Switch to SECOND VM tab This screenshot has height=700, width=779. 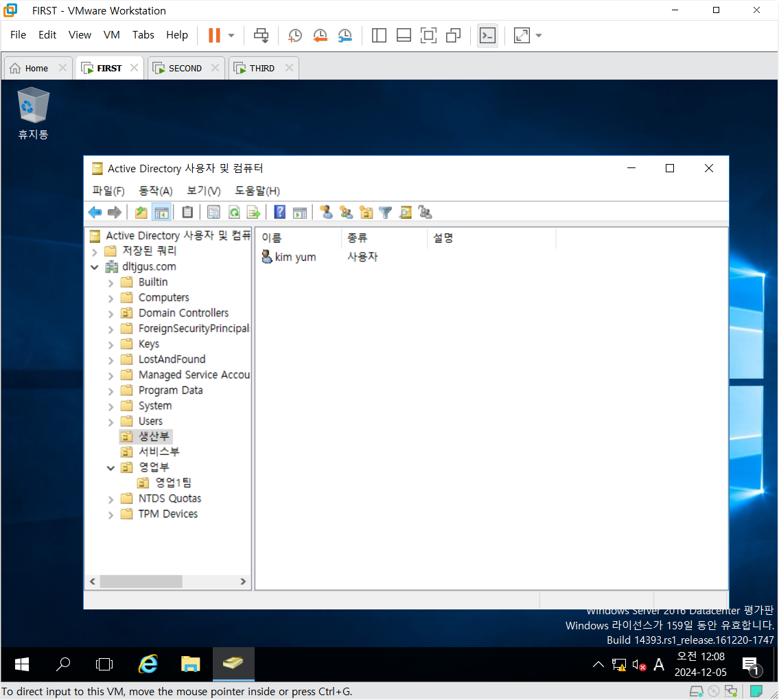[x=185, y=68]
